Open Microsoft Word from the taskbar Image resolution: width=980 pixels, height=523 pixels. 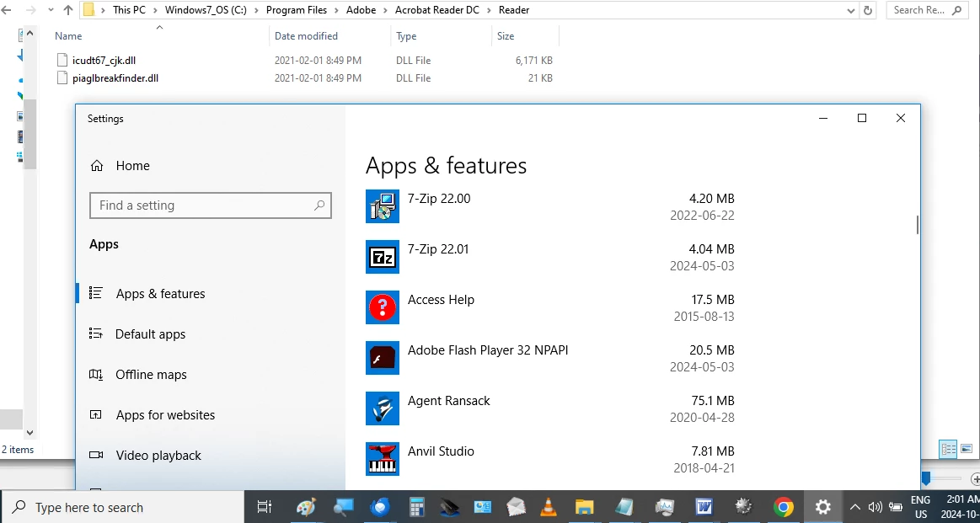tap(704, 507)
